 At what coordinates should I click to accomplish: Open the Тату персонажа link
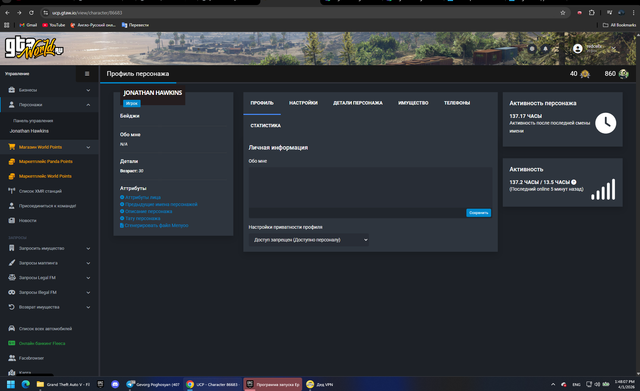tap(142, 218)
